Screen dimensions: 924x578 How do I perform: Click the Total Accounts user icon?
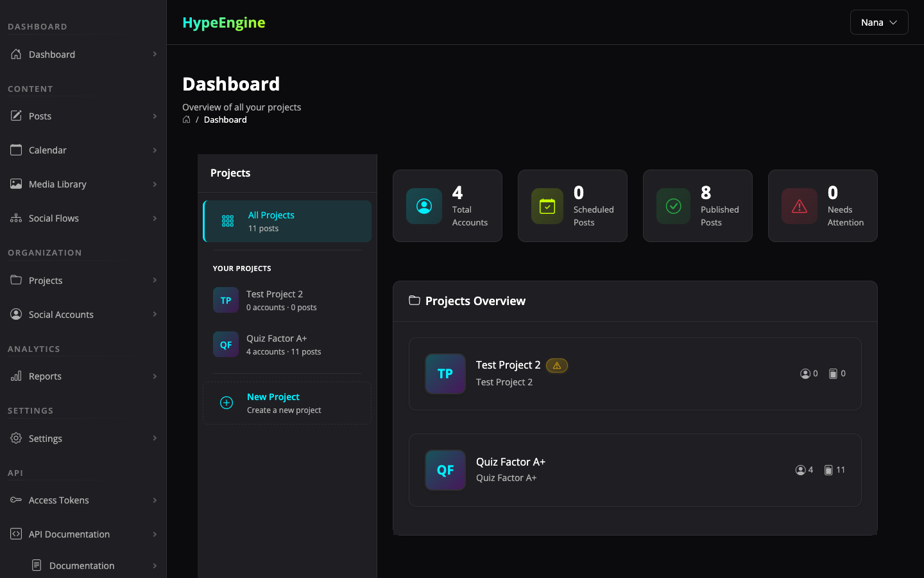tap(424, 206)
